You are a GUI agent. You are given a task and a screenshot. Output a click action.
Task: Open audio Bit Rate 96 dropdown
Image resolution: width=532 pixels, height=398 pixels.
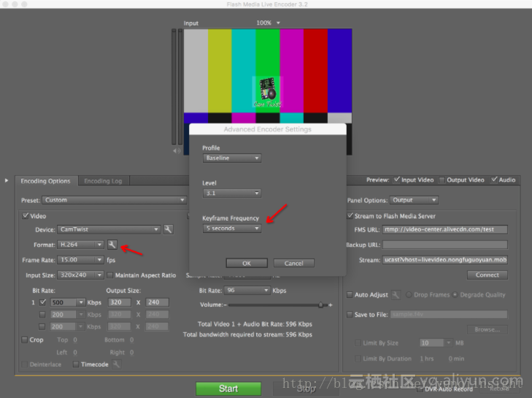[x=247, y=291]
